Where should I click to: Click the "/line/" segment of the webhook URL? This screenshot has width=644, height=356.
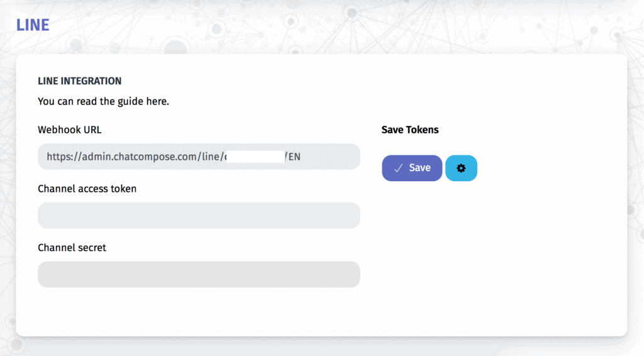210,157
